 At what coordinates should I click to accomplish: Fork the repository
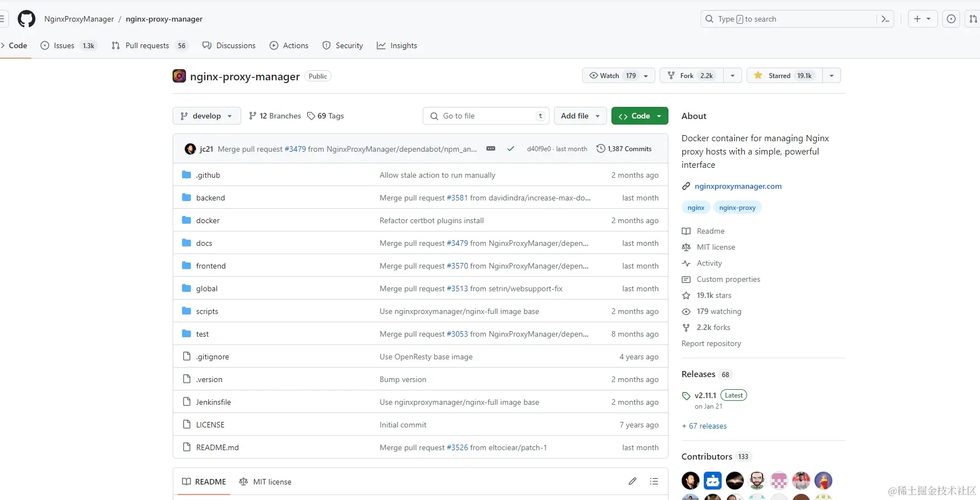point(692,76)
